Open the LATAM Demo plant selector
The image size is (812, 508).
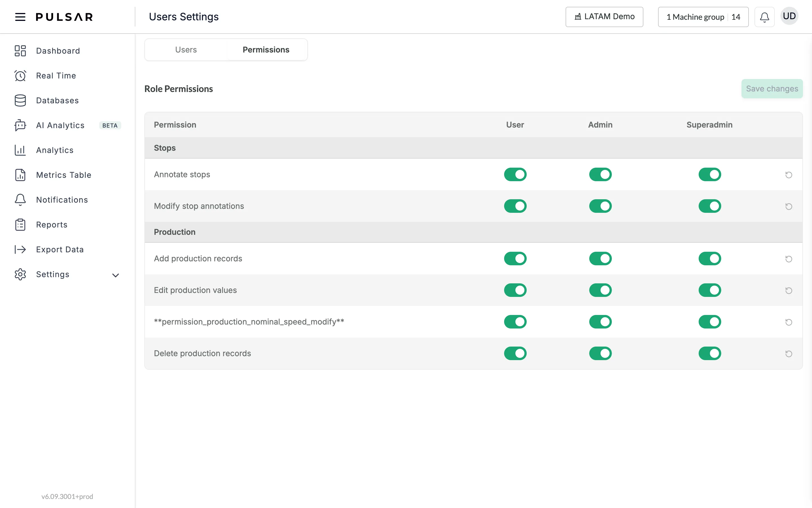click(x=604, y=17)
